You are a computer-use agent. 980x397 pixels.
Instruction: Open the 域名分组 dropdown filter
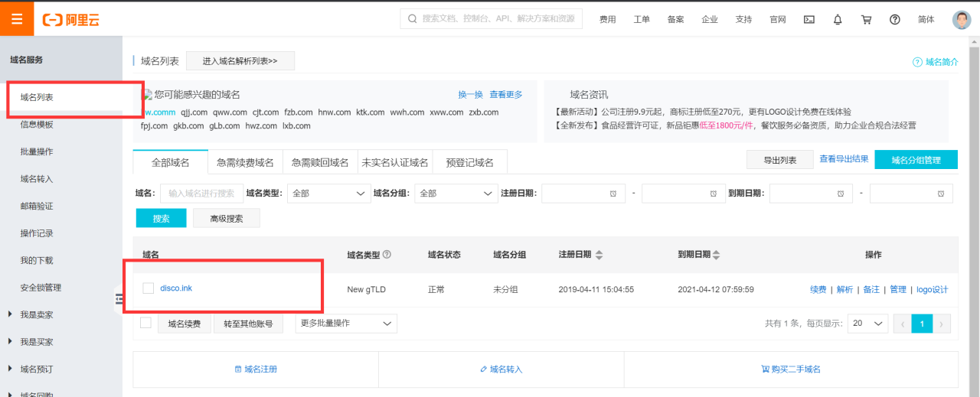click(457, 194)
